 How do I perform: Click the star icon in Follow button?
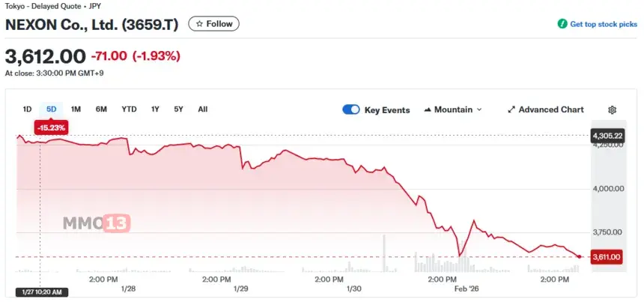pyautogui.click(x=199, y=24)
